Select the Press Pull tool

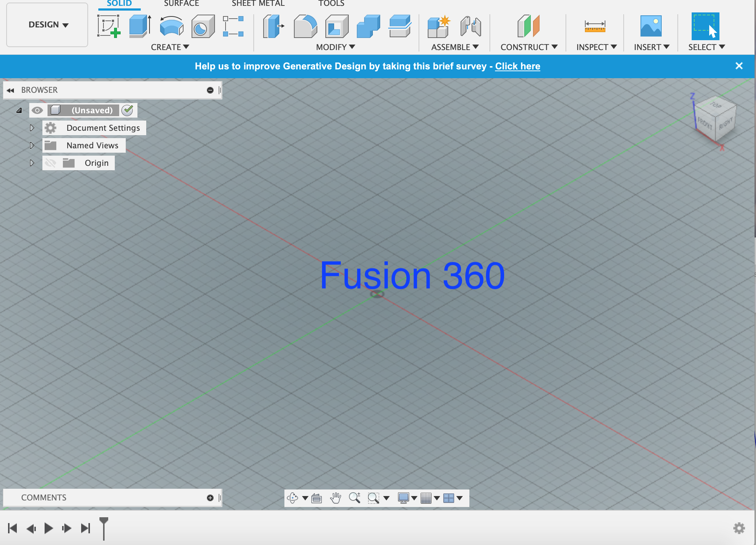(x=273, y=26)
